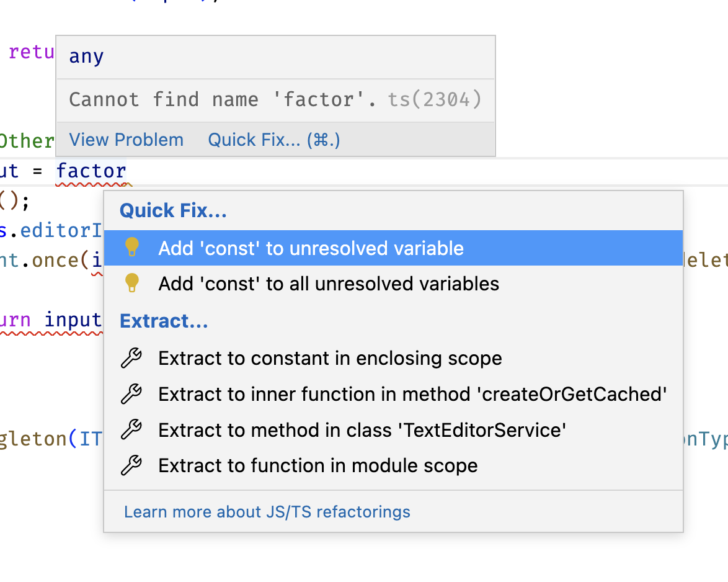Click the 'Quick Fix... (⌘.)' hover link
728x582 pixels.
[274, 140]
